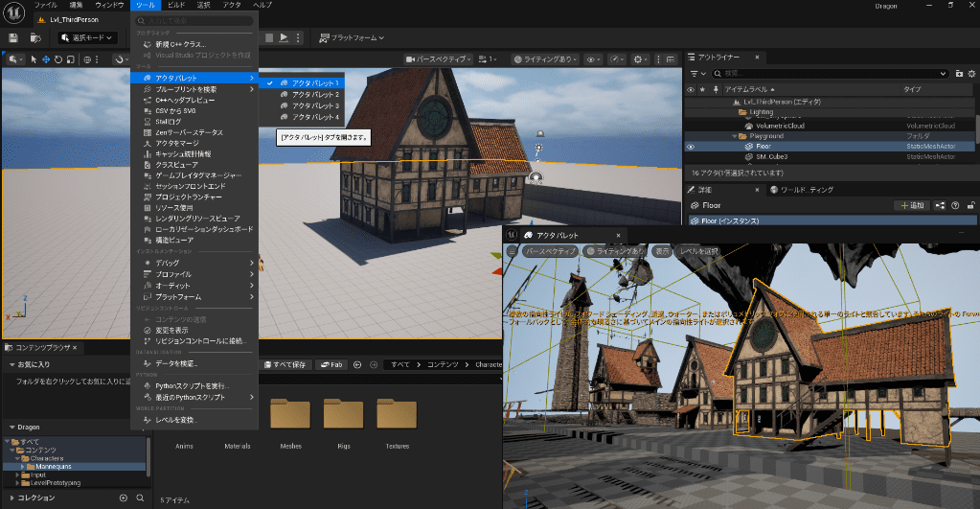Click the visibility eye column header in outliner
The width and height of the screenshot is (980, 509).
coord(691,89)
